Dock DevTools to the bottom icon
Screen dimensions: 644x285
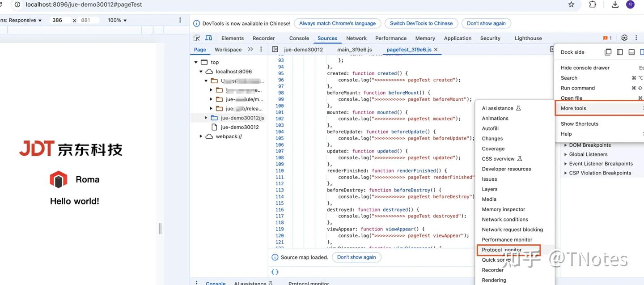click(631, 52)
